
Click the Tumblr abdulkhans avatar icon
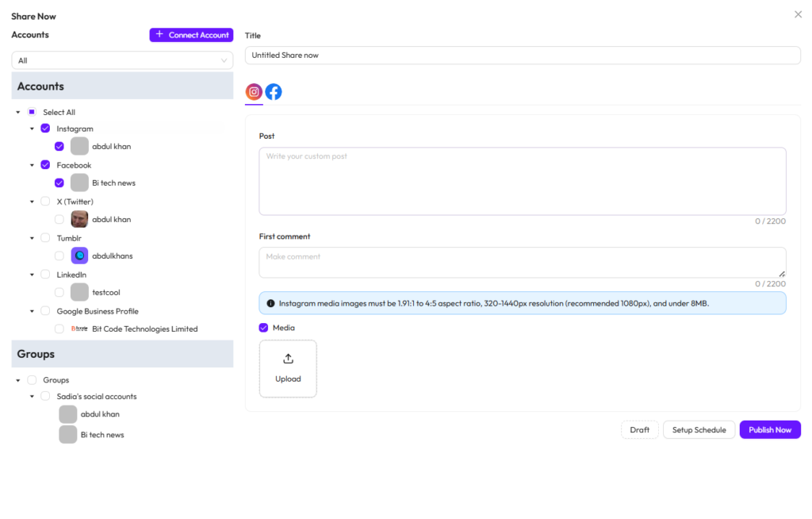pyautogui.click(x=79, y=256)
